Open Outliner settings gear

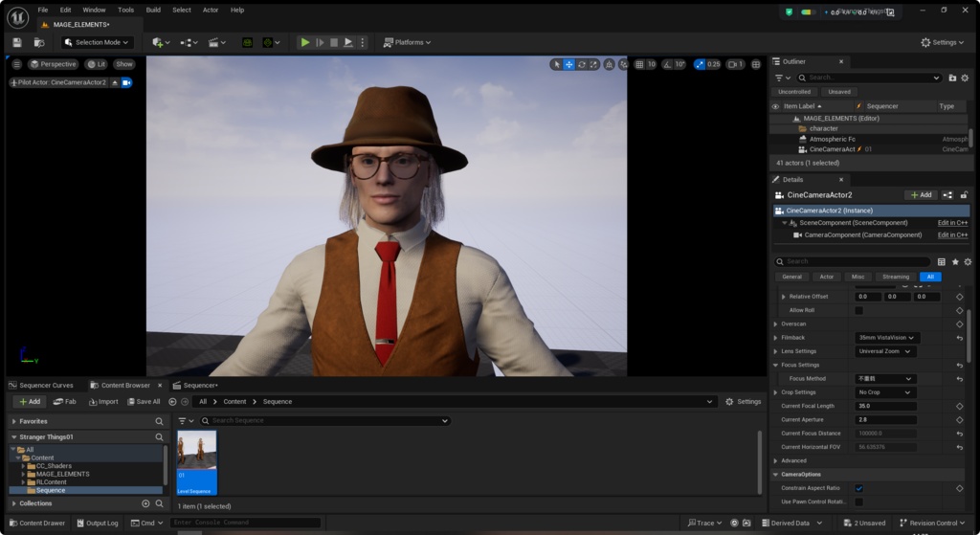[965, 78]
